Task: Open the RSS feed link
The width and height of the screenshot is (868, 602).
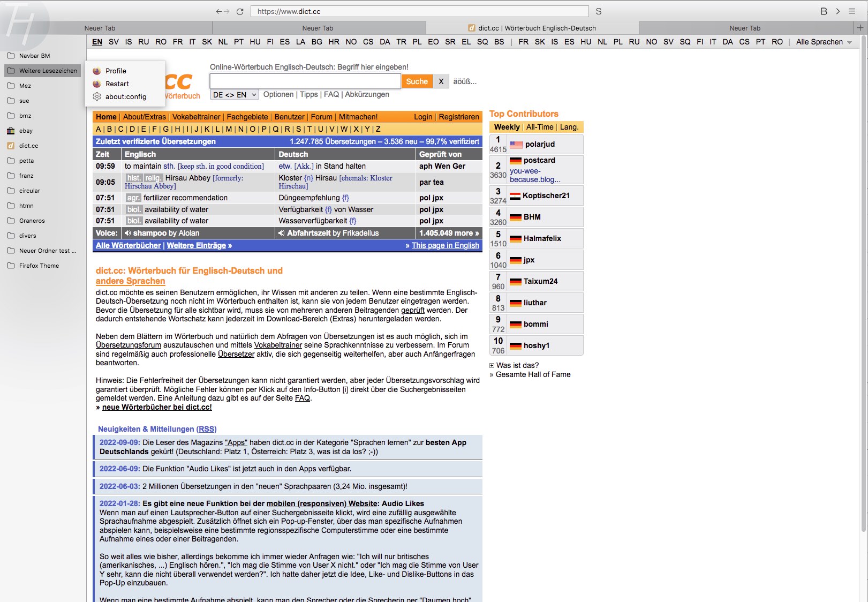Action: tap(206, 429)
